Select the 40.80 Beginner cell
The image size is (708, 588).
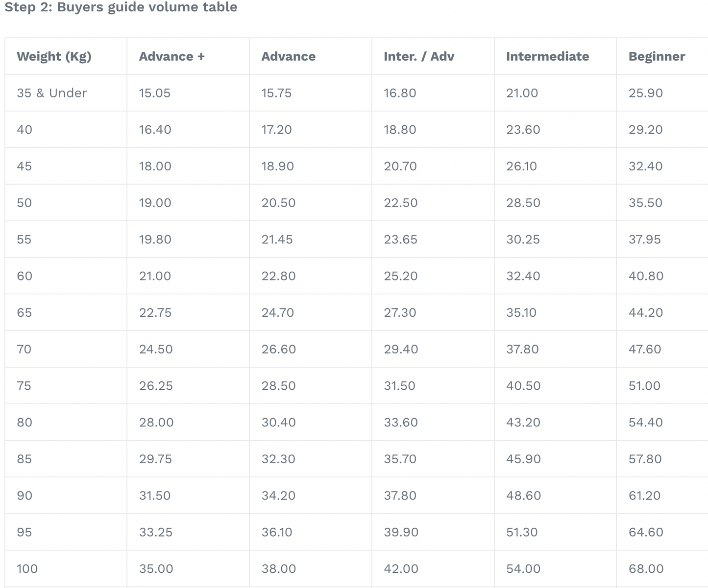tap(646, 276)
